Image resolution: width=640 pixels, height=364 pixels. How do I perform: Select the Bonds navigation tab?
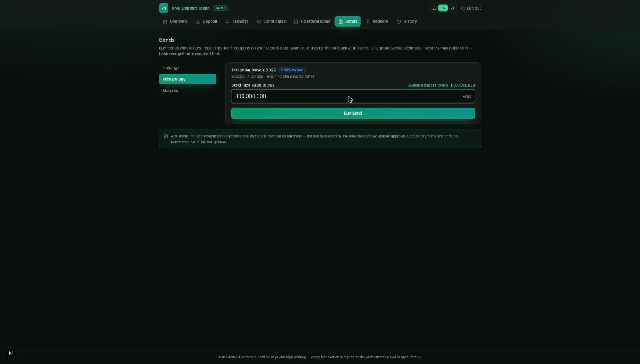[x=347, y=21]
